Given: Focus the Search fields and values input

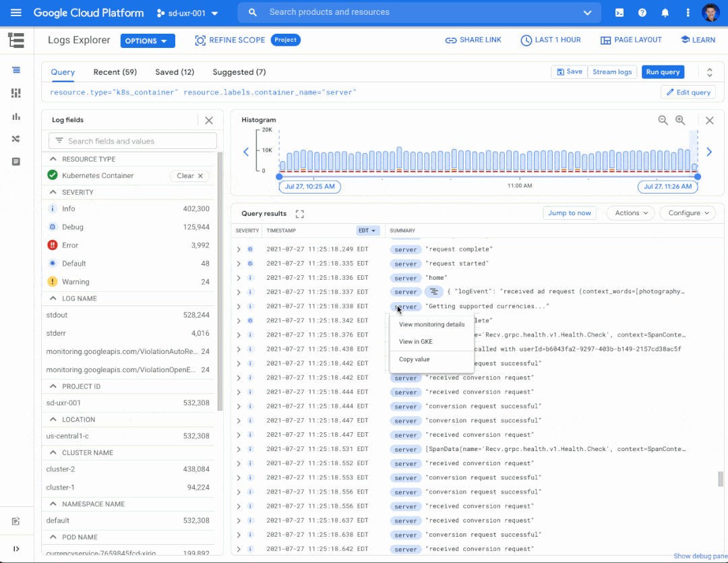Looking at the screenshot, I should coord(133,141).
